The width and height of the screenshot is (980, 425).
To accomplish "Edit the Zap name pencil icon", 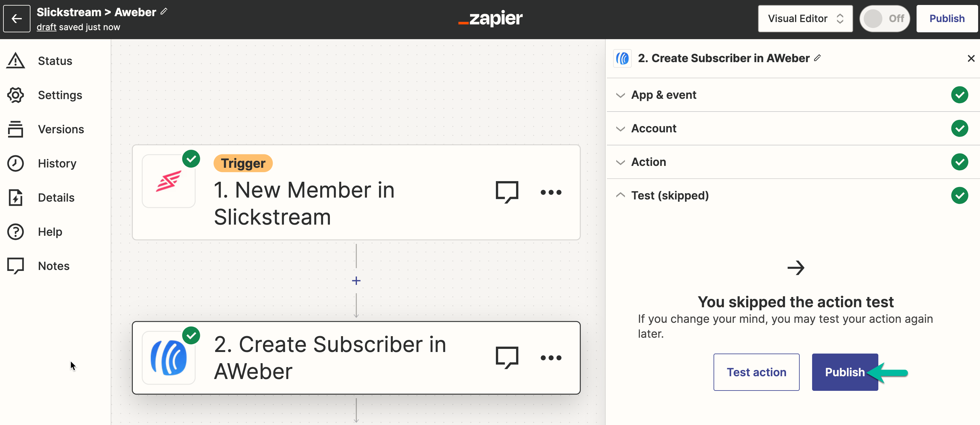I will [164, 11].
